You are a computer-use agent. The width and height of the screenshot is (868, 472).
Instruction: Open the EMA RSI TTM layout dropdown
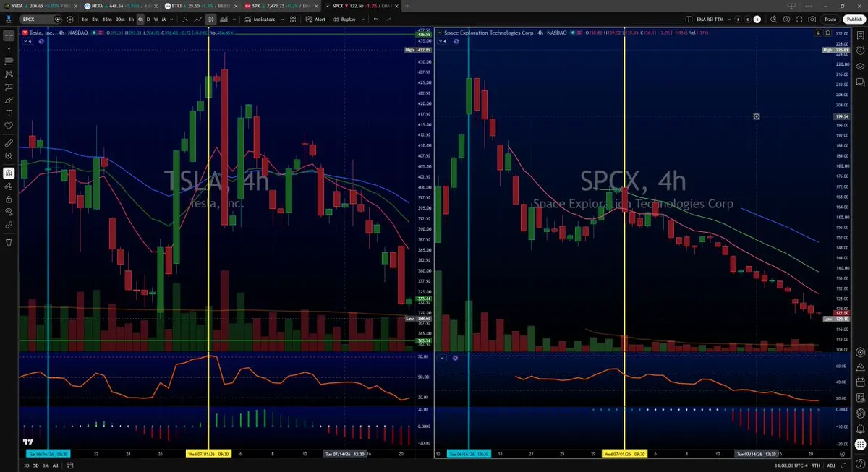pyautogui.click(x=715, y=19)
